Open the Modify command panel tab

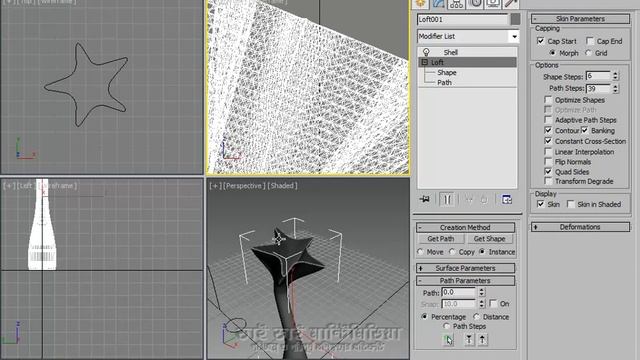click(438, 4)
